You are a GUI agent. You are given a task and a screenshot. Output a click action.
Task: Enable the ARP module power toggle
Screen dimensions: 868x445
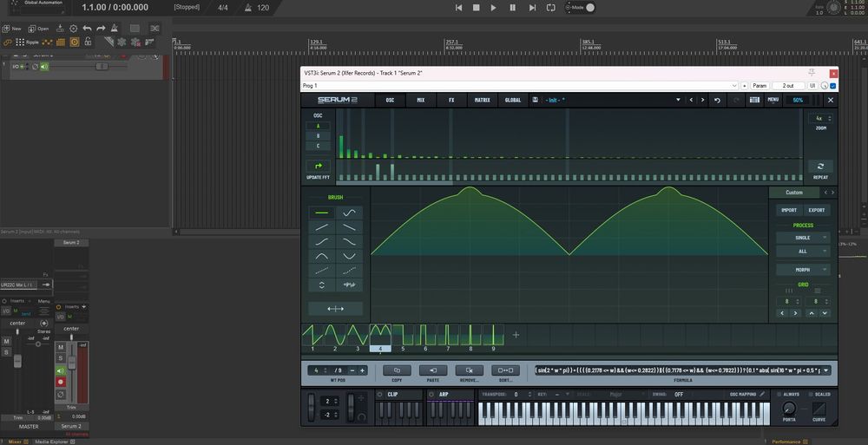click(x=431, y=394)
